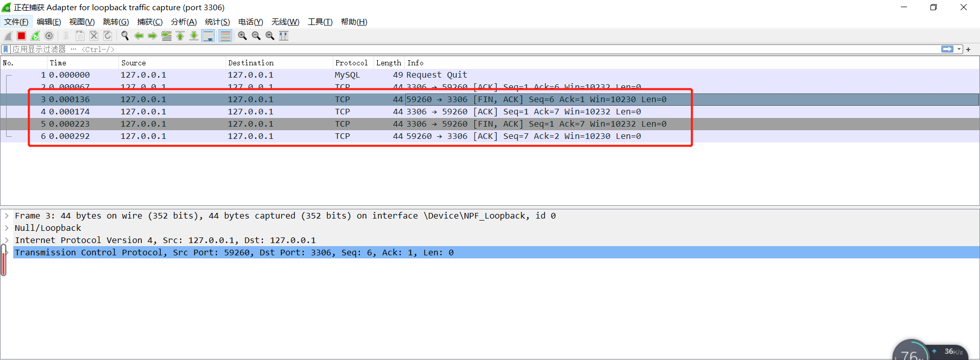Image resolution: width=980 pixels, height=360 pixels.
Task: Expand Transmission Control Protocol node
Action: (7, 252)
